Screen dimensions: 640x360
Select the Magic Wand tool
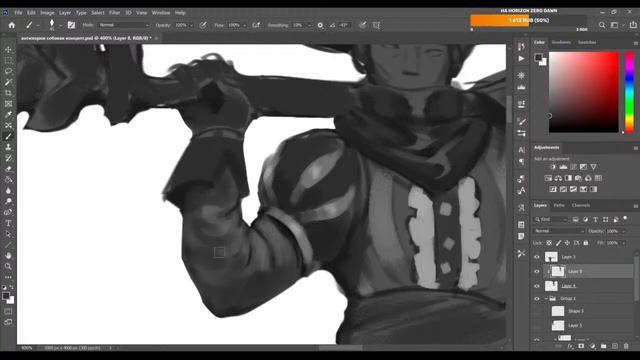pos(8,82)
